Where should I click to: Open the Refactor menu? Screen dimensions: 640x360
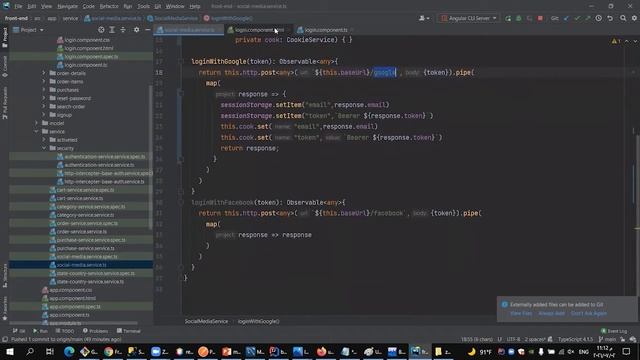(x=109, y=6)
